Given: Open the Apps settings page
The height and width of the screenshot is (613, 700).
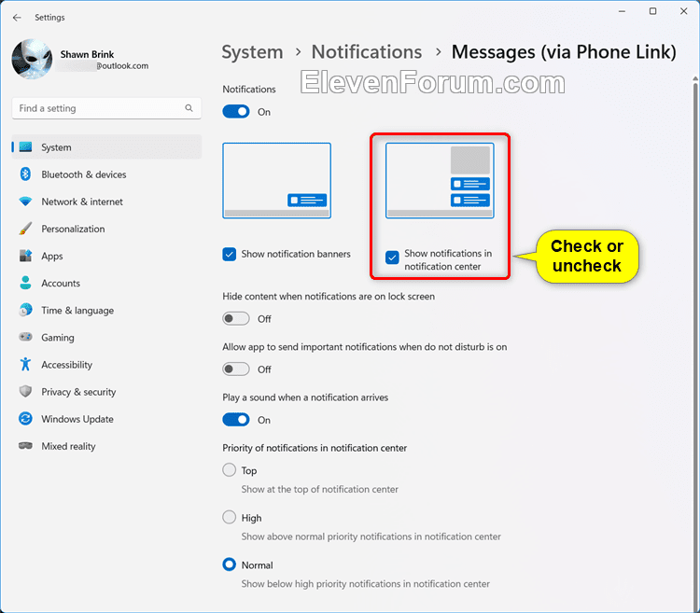Looking at the screenshot, I should [x=106, y=256].
